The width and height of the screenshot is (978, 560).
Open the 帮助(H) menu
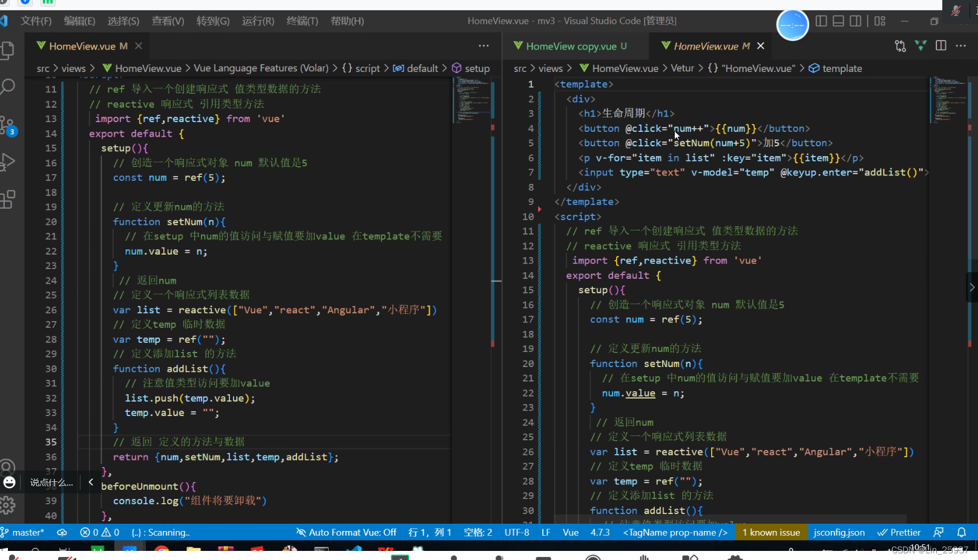pyautogui.click(x=347, y=21)
